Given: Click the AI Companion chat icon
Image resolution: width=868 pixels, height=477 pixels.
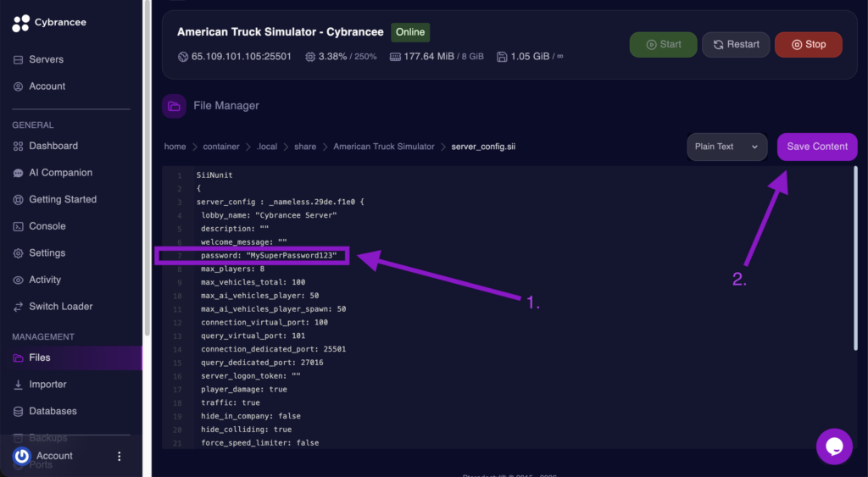Looking at the screenshot, I should click(x=19, y=173).
